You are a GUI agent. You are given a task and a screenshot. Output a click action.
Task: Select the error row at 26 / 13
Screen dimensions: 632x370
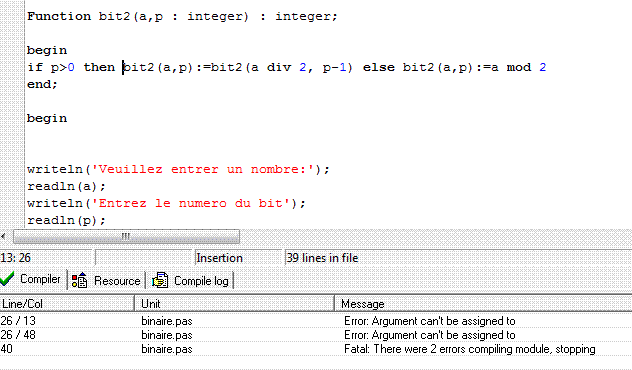point(316,321)
